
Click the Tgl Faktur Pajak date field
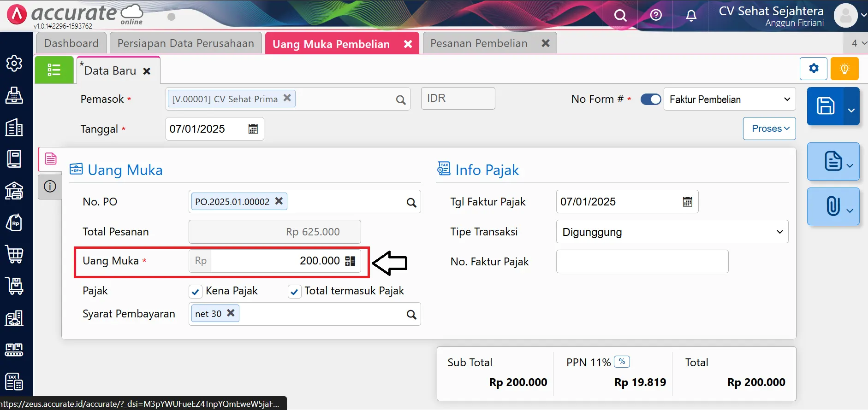coord(627,202)
